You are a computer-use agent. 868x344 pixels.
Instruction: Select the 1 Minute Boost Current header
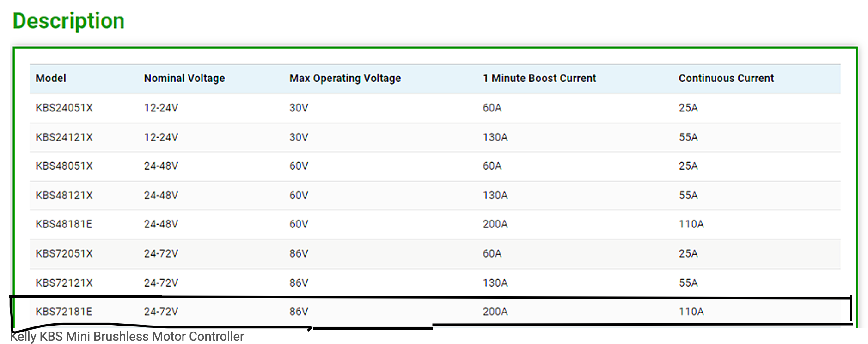pos(539,79)
